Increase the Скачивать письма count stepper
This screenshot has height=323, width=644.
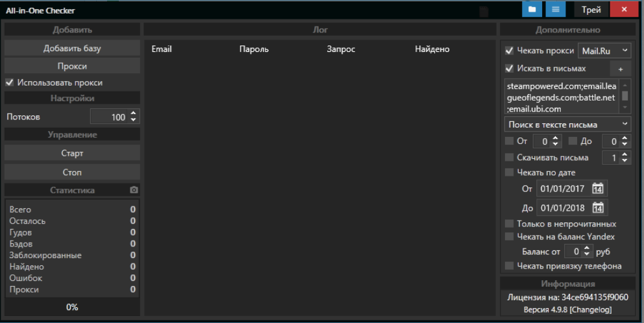pos(625,154)
